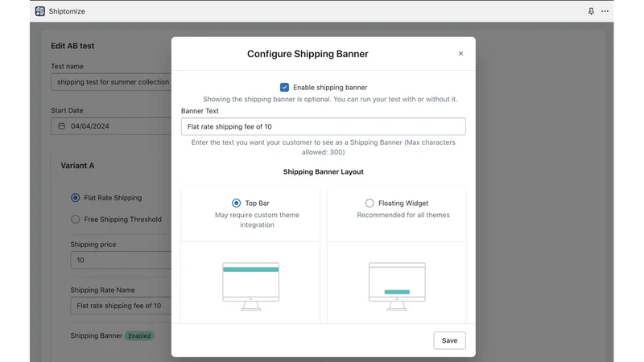The width and height of the screenshot is (644, 362).
Task: Select Flat Rate Shipping in Variant A
Action: point(75,197)
